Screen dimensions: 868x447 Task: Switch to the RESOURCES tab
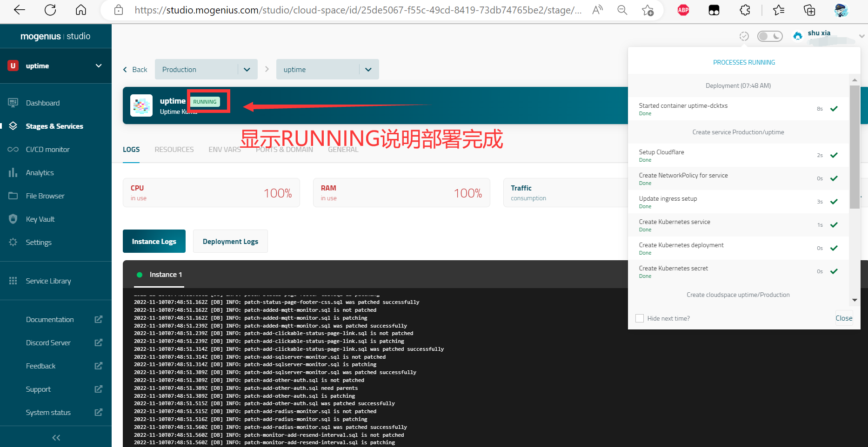(x=174, y=149)
